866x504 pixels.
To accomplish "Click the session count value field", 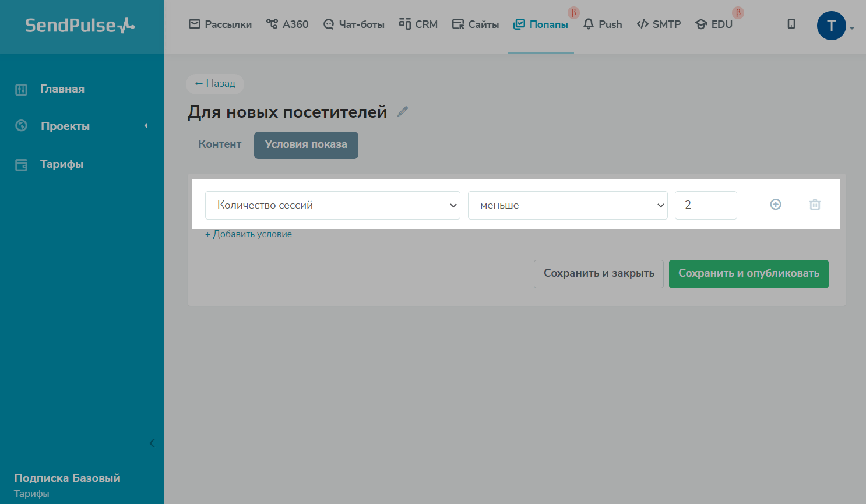I will (x=705, y=205).
